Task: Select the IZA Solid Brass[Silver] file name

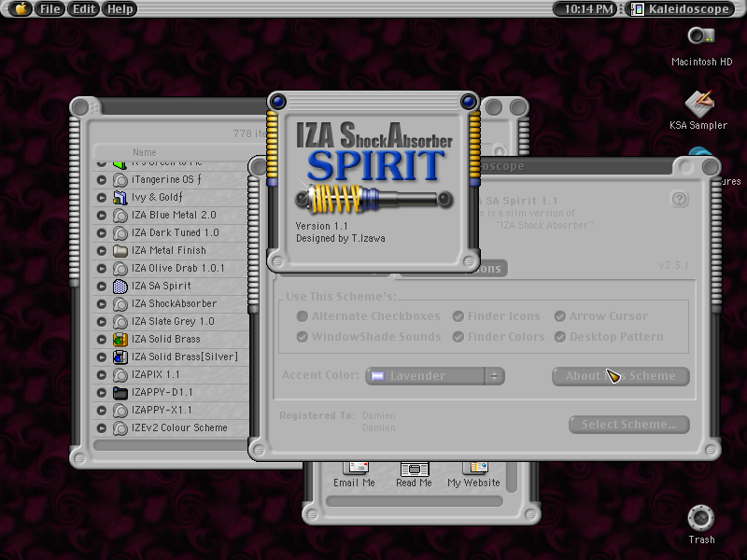Action: [x=185, y=357]
